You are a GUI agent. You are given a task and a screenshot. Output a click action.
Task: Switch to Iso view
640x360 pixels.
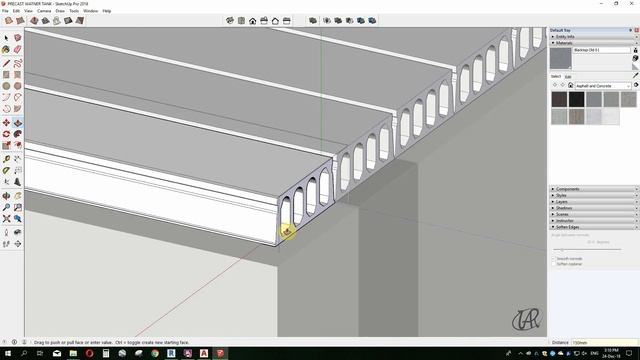coord(230,20)
